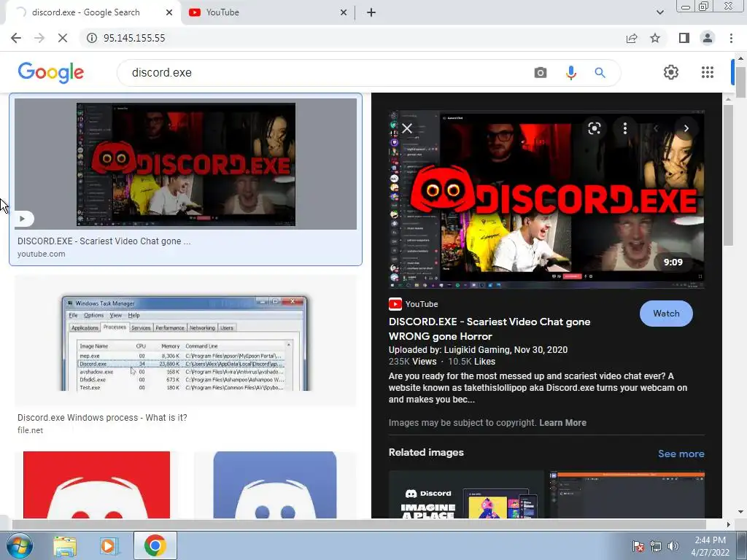Screen dimensions: 747x560
Task: Click the 235K Views text
Action: coord(413,362)
